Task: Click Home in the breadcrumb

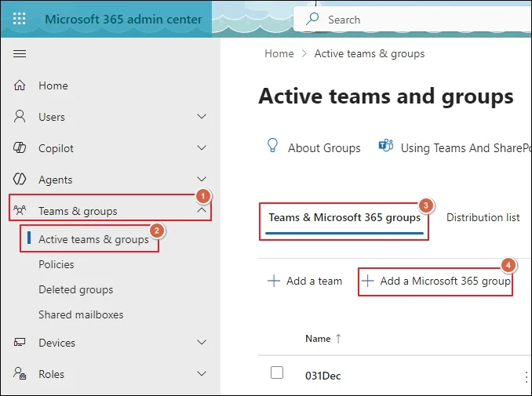Action: 279,53
